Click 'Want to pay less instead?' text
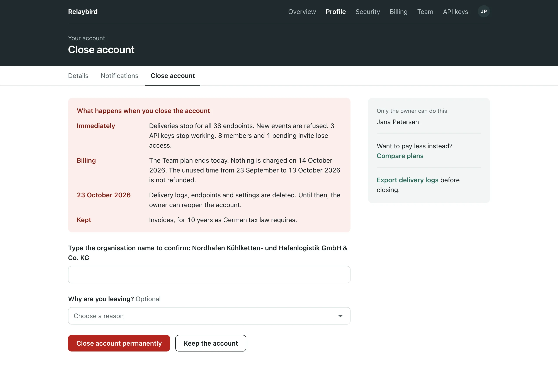 [414, 146]
